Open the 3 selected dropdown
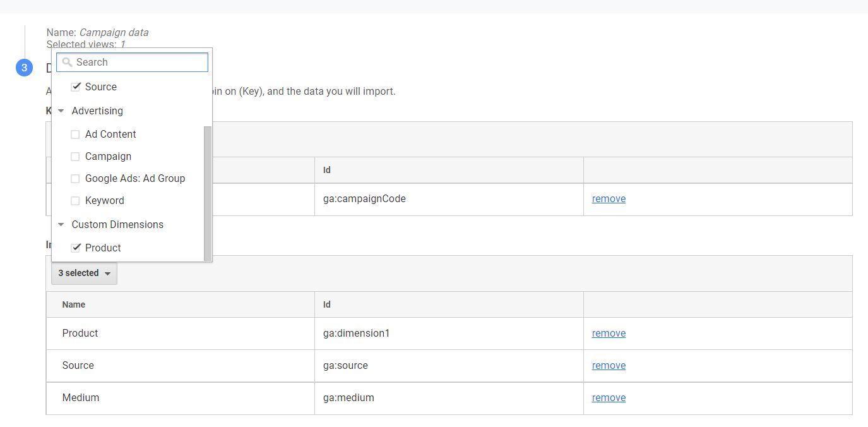This screenshot has width=868, height=427. 84,273
